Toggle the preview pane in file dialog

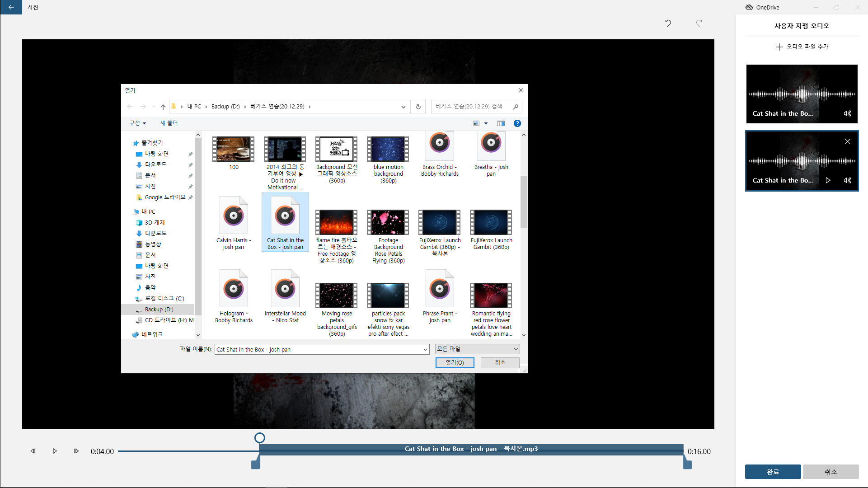pos(501,123)
